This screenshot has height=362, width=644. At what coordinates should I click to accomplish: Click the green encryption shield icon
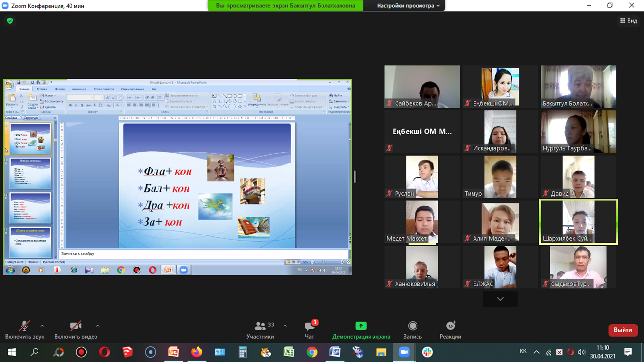click(10, 21)
